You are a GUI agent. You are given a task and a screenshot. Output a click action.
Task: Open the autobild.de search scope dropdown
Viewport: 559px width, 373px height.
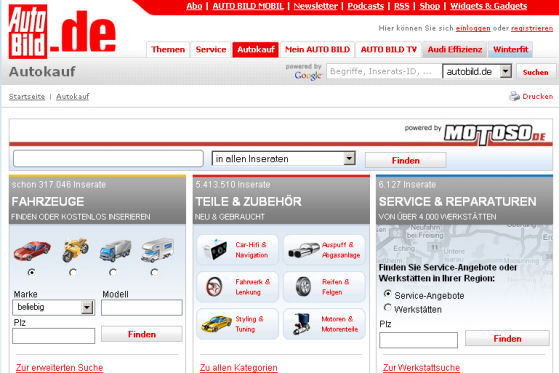(477, 72)
